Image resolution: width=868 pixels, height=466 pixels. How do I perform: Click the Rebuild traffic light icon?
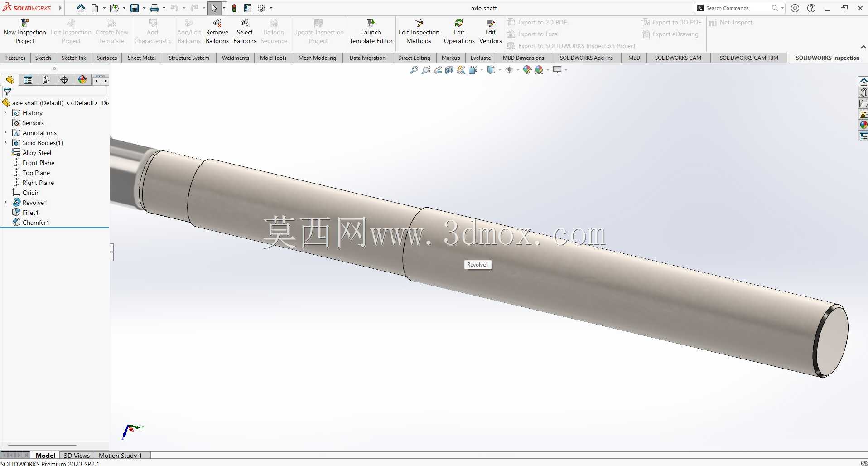[234, 8]
